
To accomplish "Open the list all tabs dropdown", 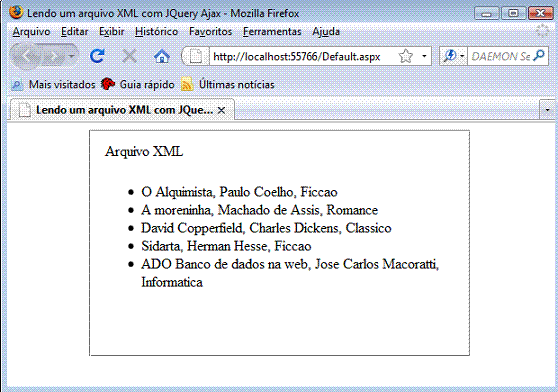I will click(548, 110).
